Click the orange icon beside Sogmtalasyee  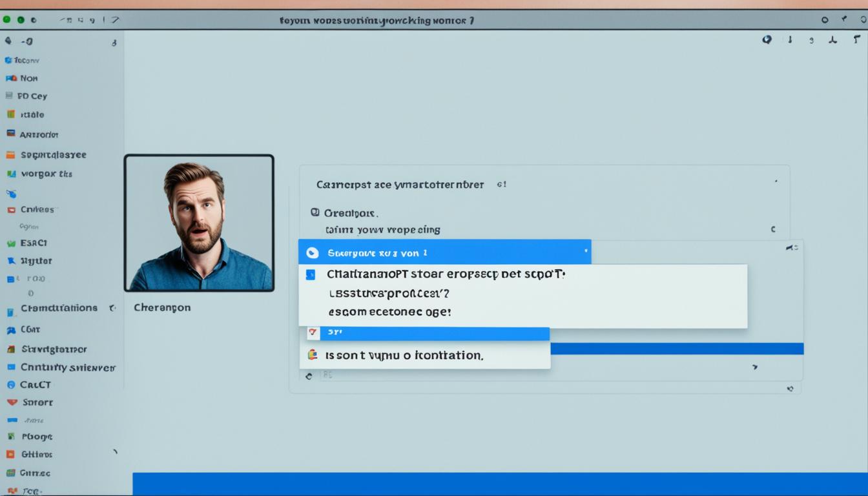(x=10, y=155)
